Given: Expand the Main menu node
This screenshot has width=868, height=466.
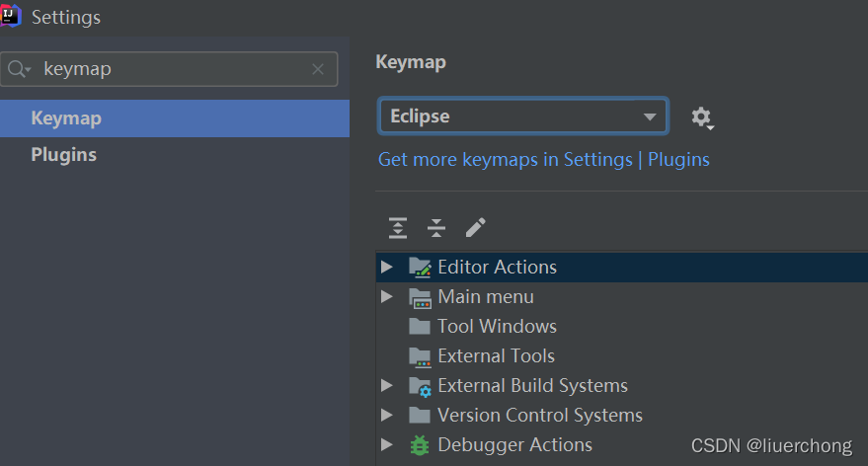Looking at the screenshot, I should (387, 296).
